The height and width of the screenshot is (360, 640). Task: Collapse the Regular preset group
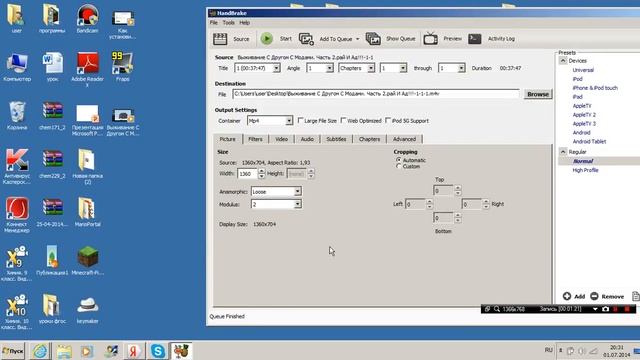[563, 151]
